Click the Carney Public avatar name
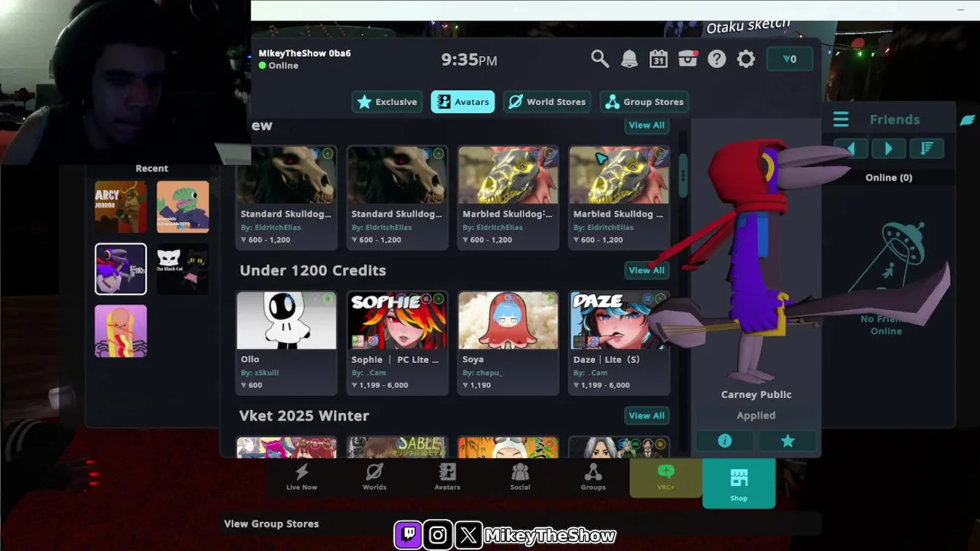 point(756,395)
